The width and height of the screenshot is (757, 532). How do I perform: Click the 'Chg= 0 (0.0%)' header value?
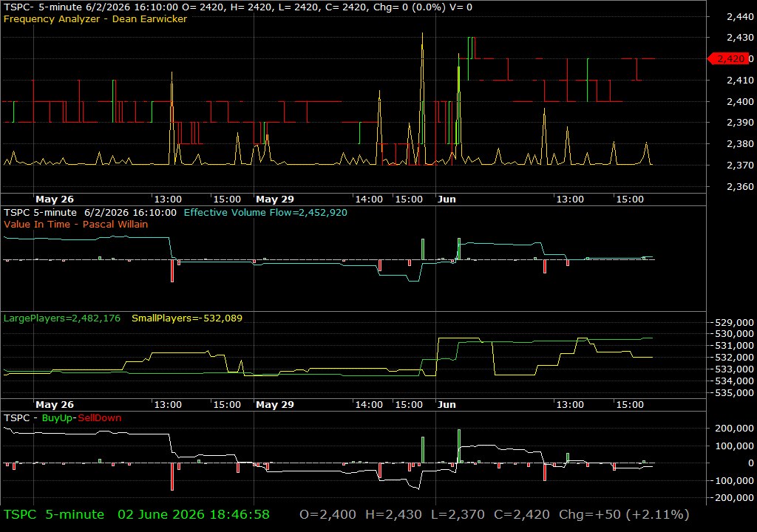410,7
